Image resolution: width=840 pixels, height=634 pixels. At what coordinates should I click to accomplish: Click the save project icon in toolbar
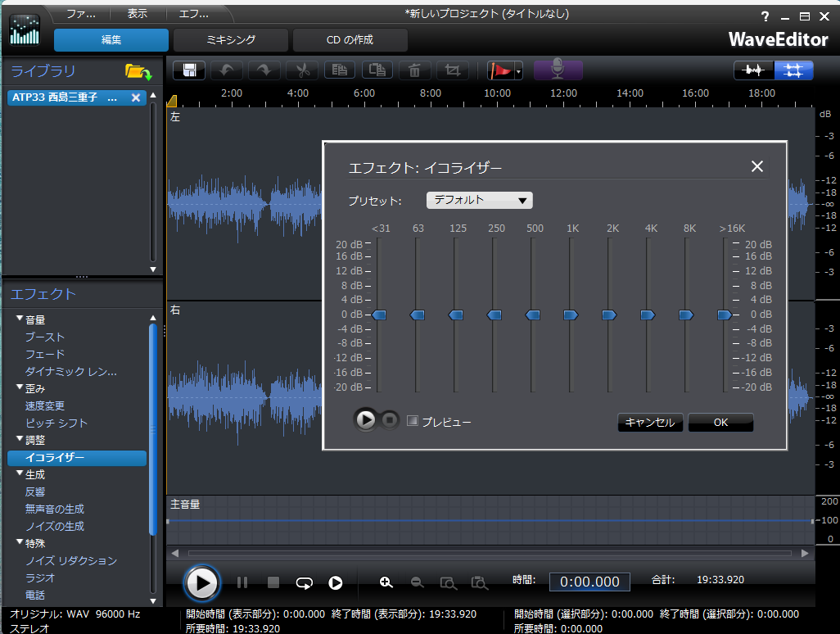[189, 70]
